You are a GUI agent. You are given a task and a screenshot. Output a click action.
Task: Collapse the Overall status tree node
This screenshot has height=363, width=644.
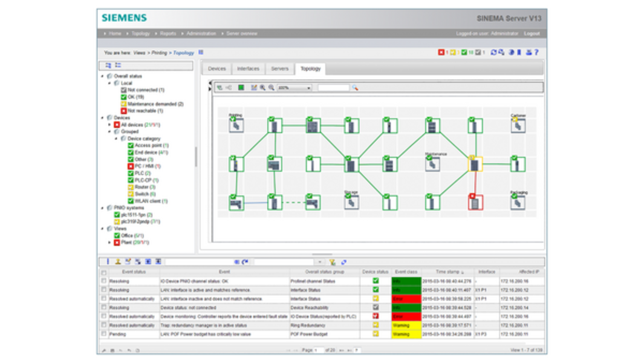[103, 76]
